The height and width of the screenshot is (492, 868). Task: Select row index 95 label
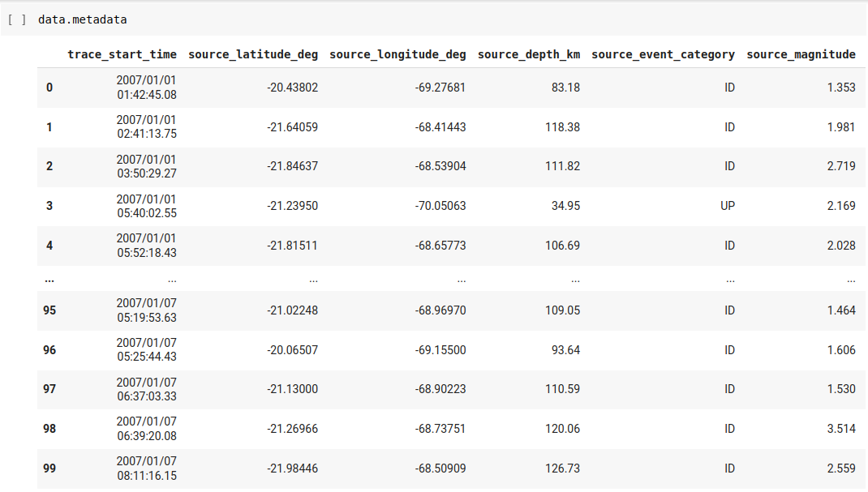click(x=49, y=310)
